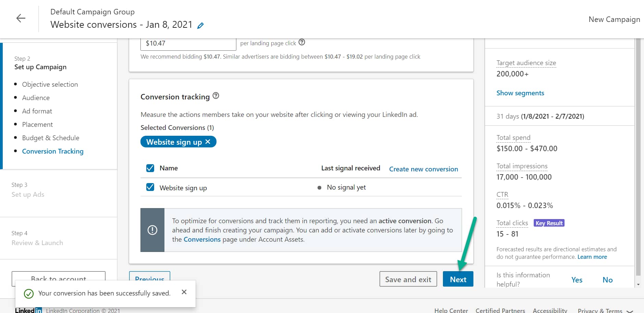
Task: Go to Audience section
Action: click(x=36, y=98)
